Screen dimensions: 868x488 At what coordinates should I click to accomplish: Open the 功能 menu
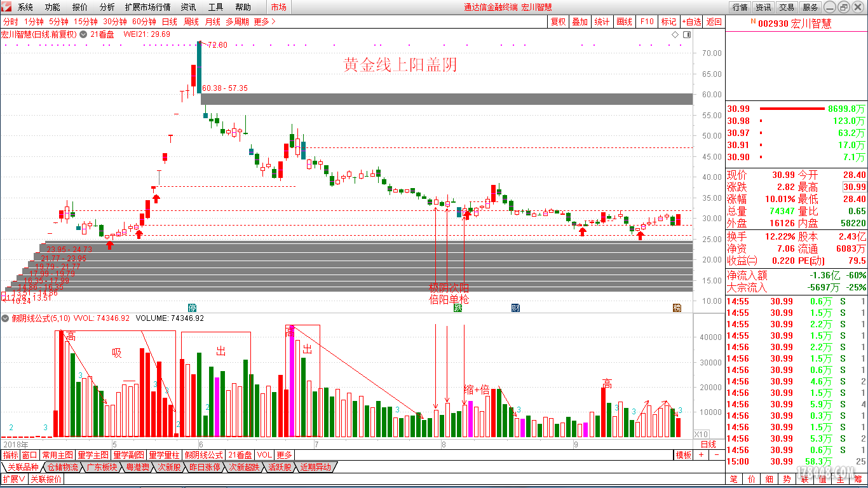tap(53, 7)
